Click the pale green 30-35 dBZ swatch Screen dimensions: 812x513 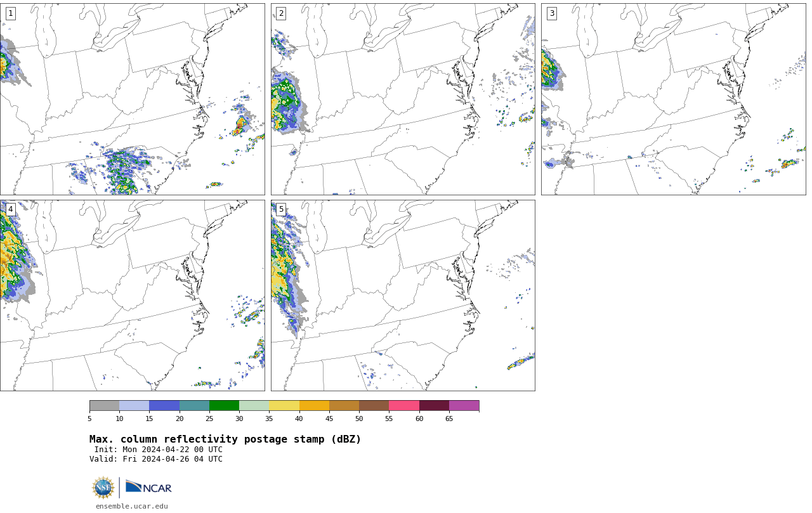pos(254,406)
